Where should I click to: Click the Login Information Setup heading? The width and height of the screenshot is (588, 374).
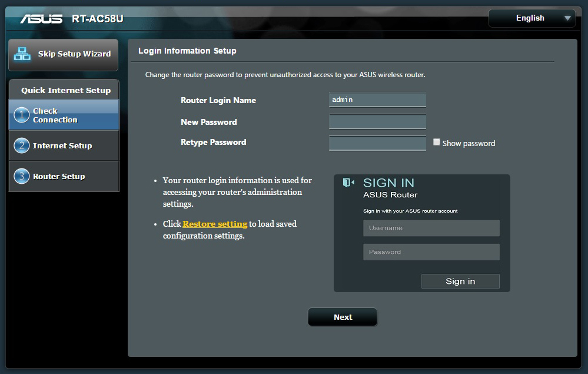tap(187, 51)
